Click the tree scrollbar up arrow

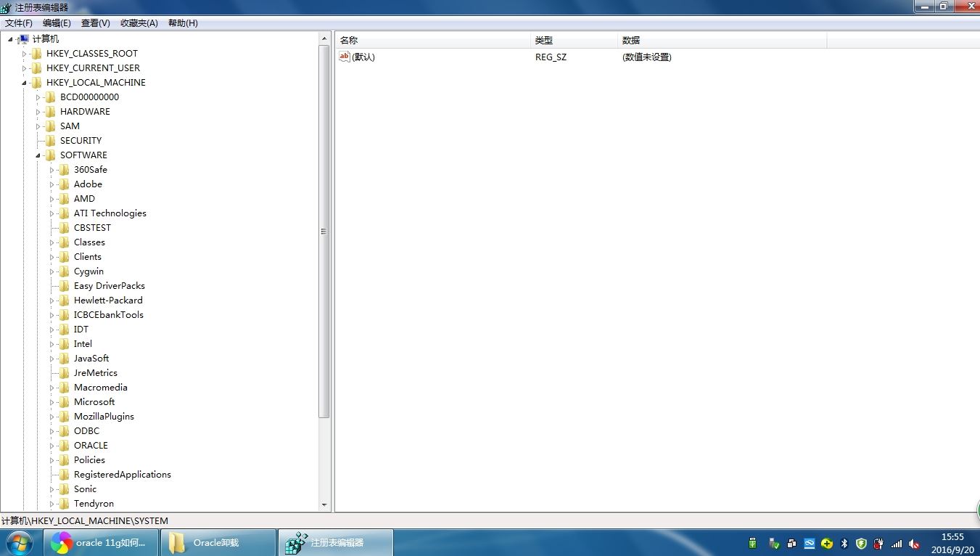324,38
